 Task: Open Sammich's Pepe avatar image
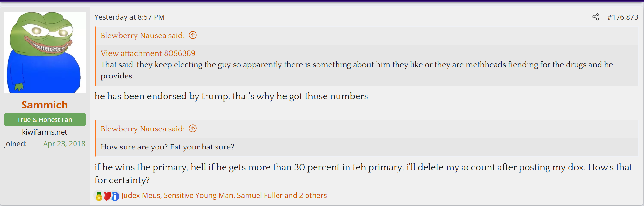click(x=45, y=53)
